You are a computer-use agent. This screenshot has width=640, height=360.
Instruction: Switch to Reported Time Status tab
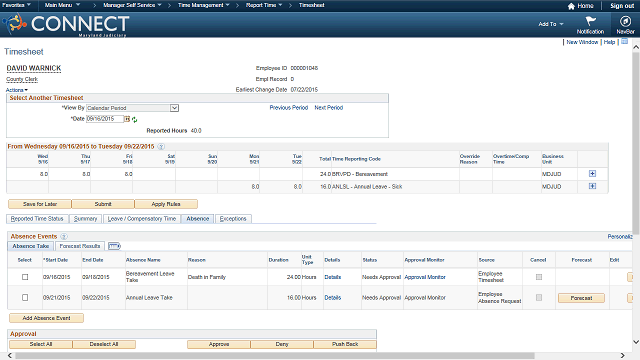pos(37,219)
